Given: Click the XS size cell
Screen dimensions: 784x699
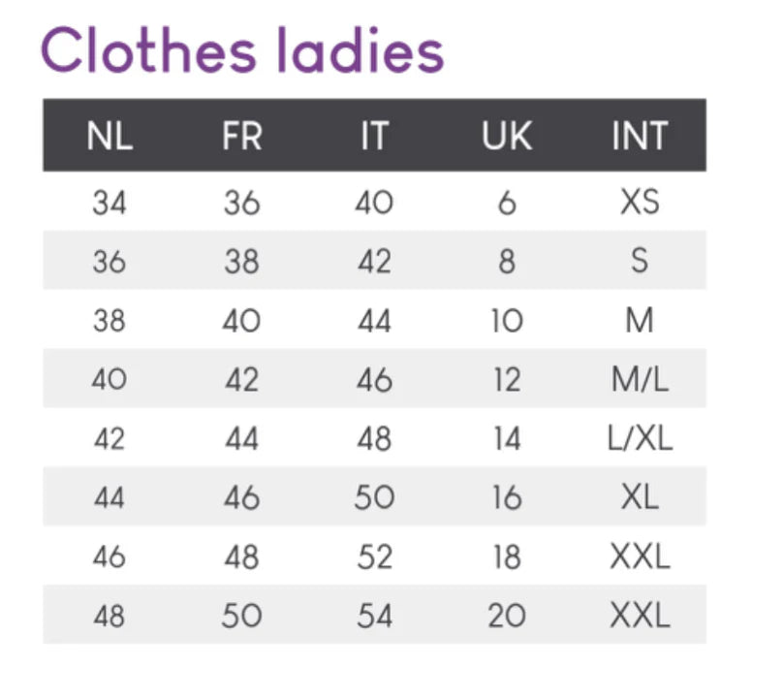Looking at the screenshot, I should (x=640, y=203).
